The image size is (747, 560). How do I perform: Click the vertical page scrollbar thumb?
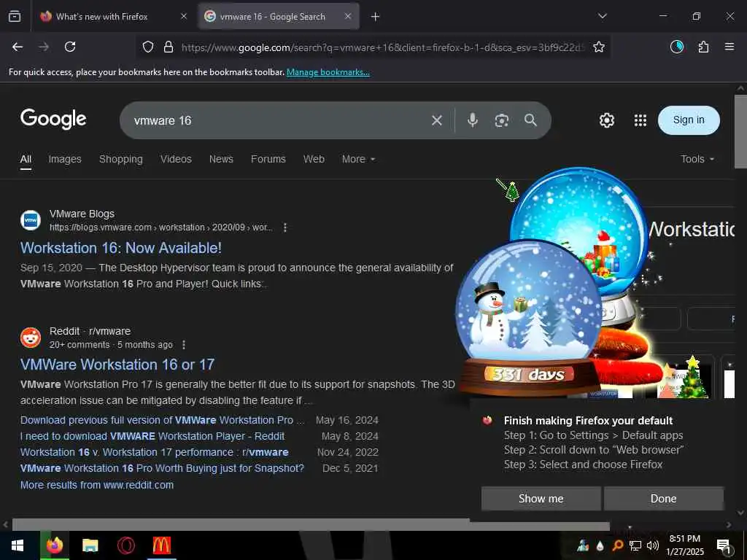click(740, 131)
